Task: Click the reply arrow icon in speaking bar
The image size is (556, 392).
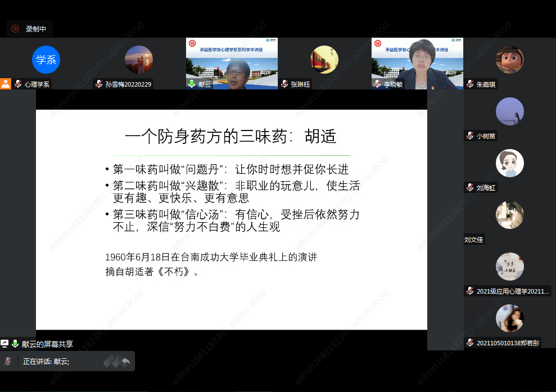Action: (125, 362)
